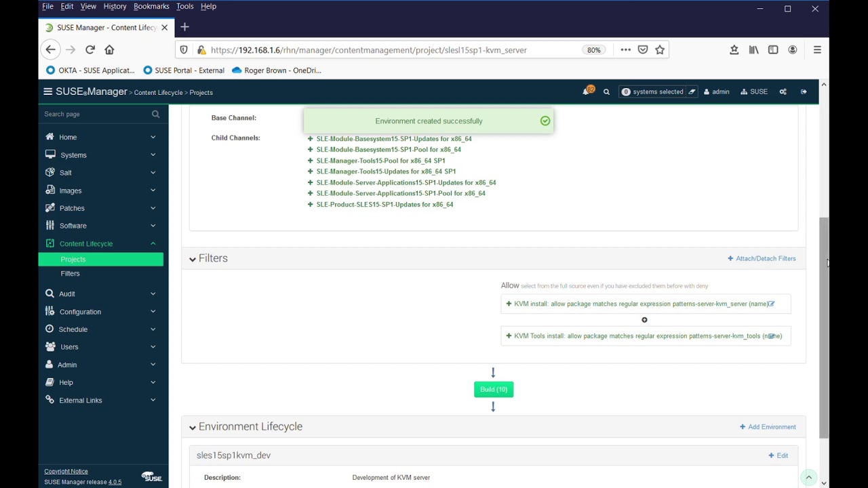Expand the Audit menu chevron
The image size is (868, 488).
[153, 293]
